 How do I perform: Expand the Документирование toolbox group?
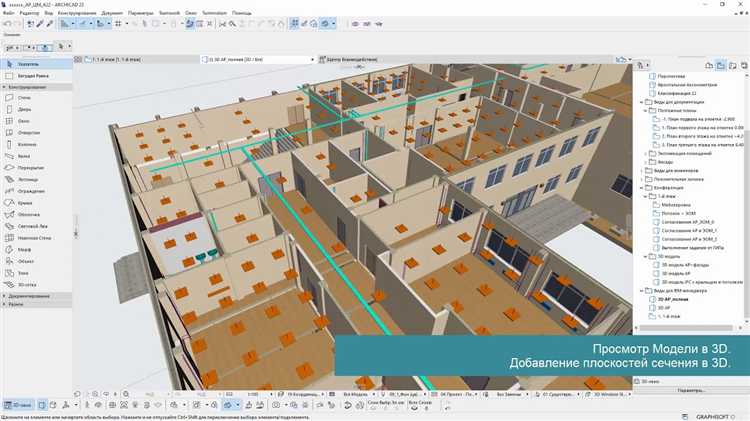pos(4,296)
